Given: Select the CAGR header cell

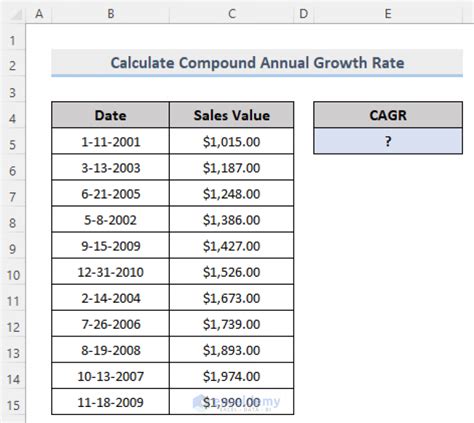Looking at the screenshot, I should [x=388, y=115].
